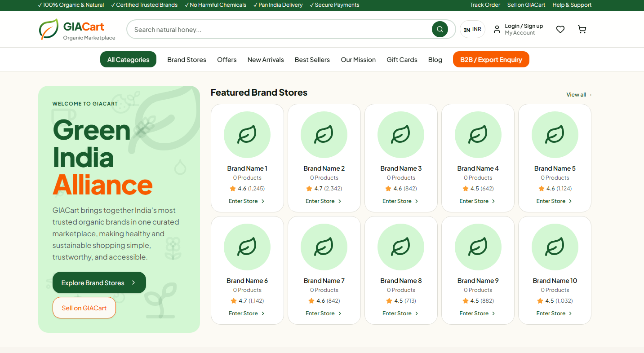Click the Brand Name 3 title
Screen dimensions: 644x353
point(401,168)
